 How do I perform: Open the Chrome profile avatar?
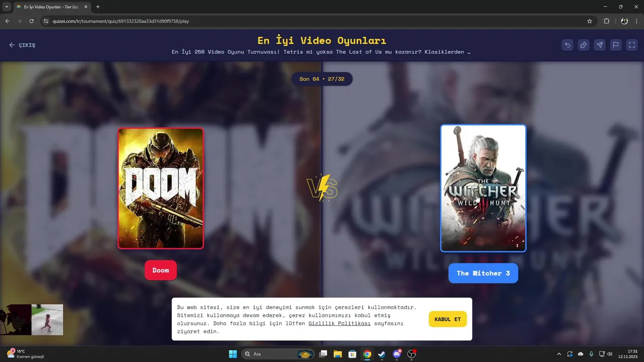[624, 21]
